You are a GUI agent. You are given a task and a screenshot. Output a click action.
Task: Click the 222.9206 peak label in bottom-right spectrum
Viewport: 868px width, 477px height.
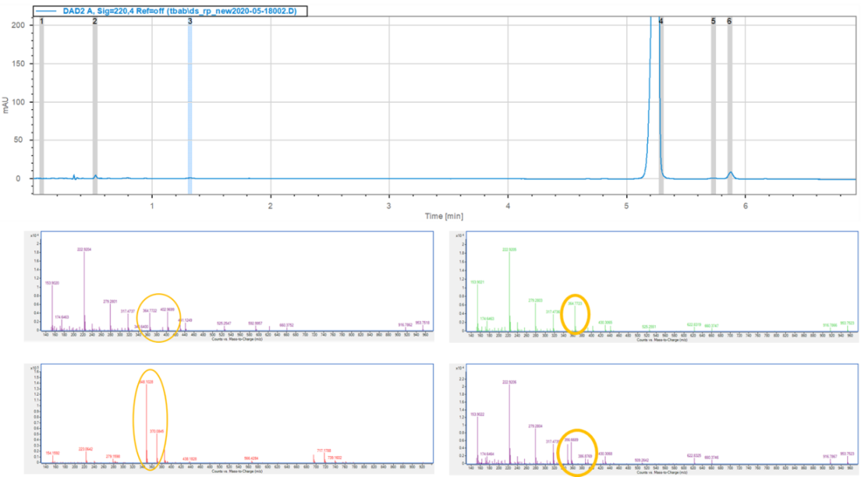pyautogui.click(x=510, y=381)
